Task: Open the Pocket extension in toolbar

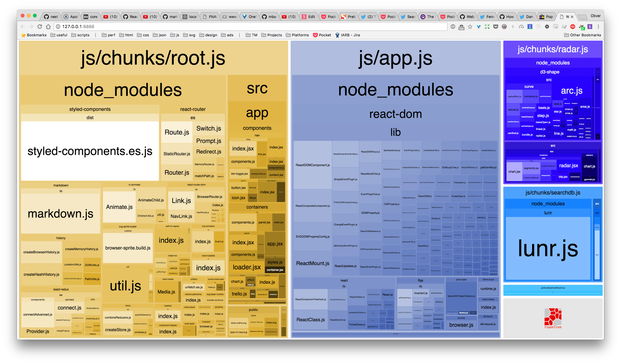Action: click(496, 27)
